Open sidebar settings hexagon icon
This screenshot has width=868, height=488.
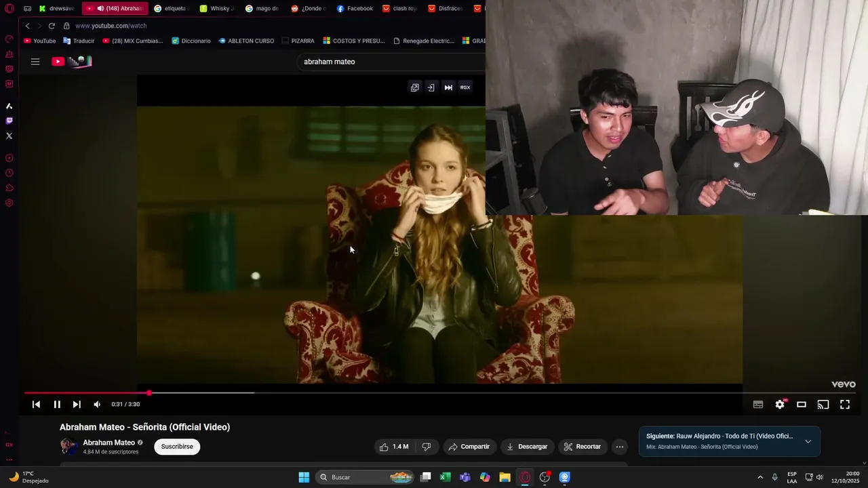tap(9, 203)
